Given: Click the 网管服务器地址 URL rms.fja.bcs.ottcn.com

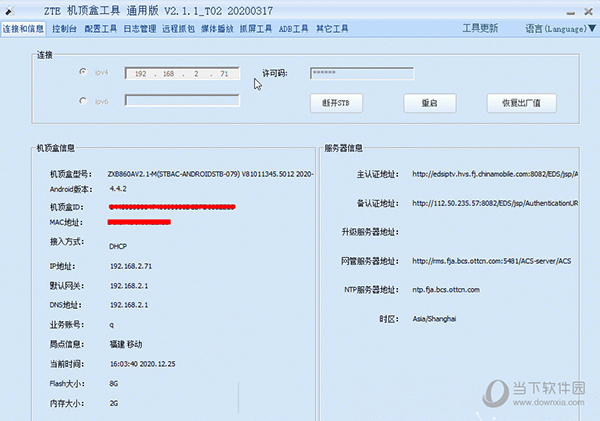Looking at the screenshot, I should click(492, 261).
